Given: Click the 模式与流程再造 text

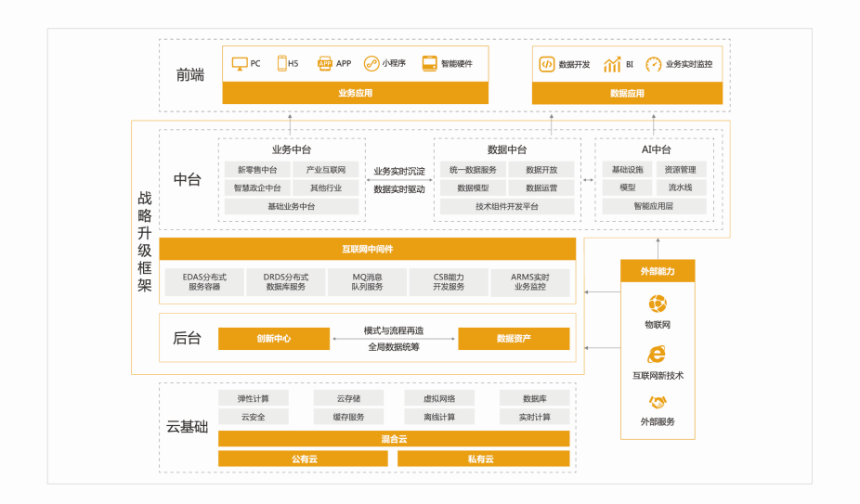Looking at the screenshot, I should tap(394, 330).
